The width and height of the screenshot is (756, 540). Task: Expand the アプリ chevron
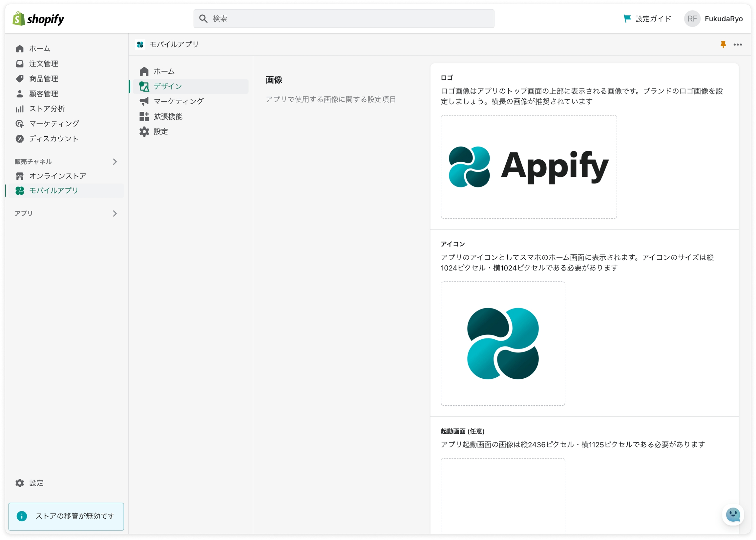115,213
